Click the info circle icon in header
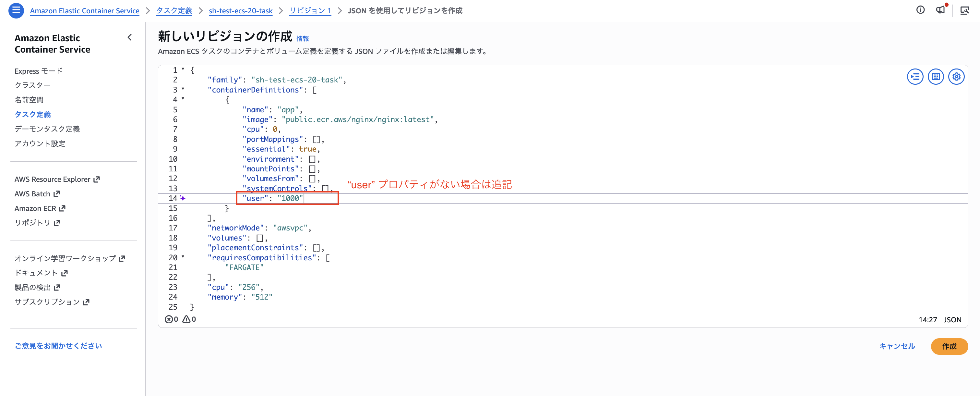980x396 pixels. point(920,10)
